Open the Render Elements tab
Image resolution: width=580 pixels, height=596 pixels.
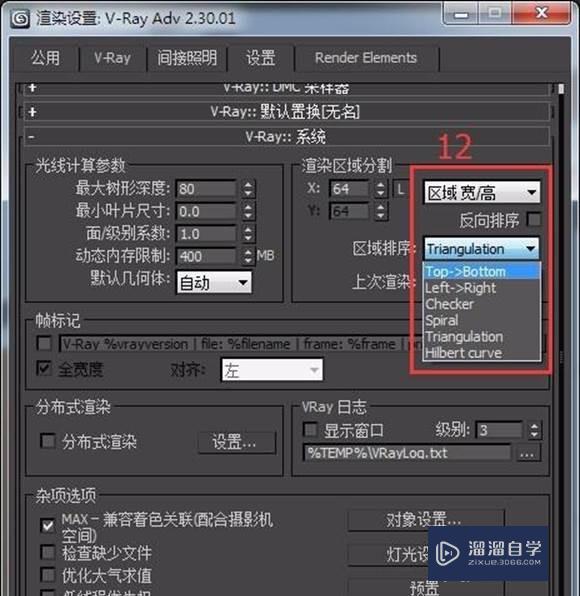366,58
